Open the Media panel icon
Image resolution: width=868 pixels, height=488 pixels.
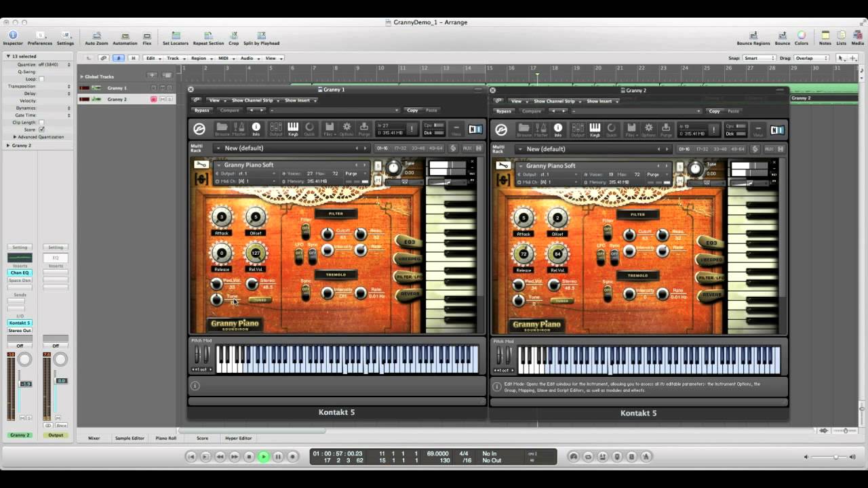[x=858, y=38]
